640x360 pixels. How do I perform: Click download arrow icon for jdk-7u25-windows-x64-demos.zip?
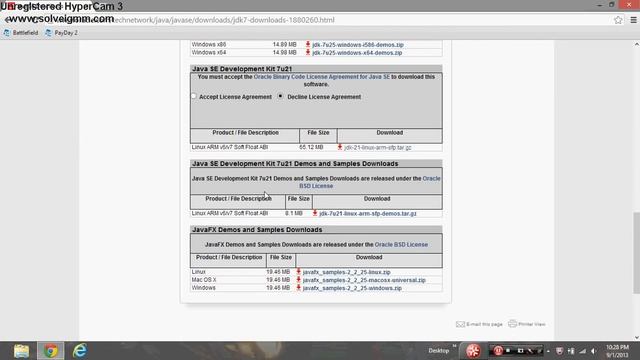click(x=308, y=52)
